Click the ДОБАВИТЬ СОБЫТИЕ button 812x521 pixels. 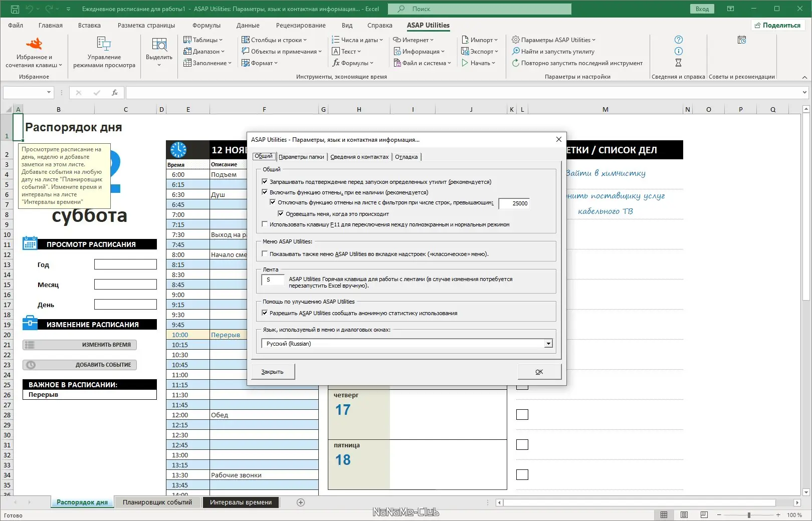[x=80, y=365]
